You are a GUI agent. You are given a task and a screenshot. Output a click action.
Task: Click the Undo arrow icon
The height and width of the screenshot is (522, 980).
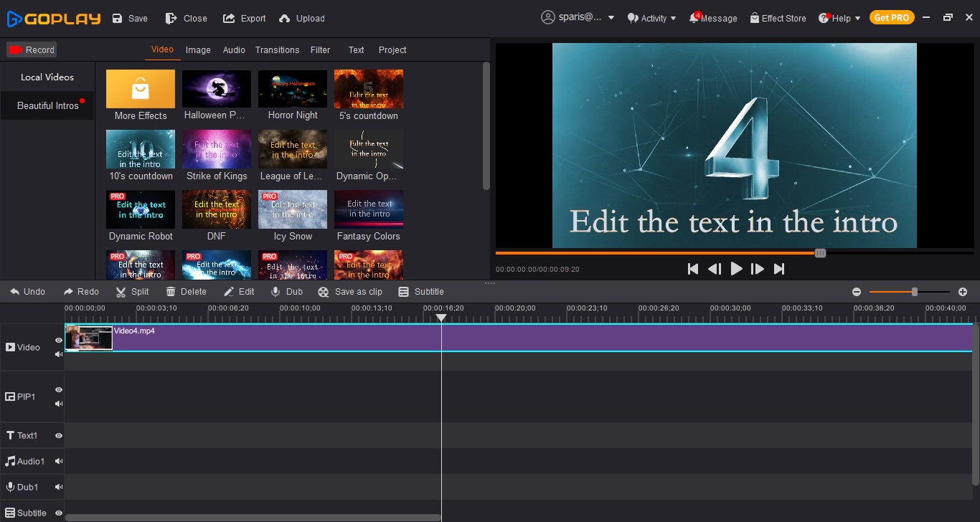point(14,292)
